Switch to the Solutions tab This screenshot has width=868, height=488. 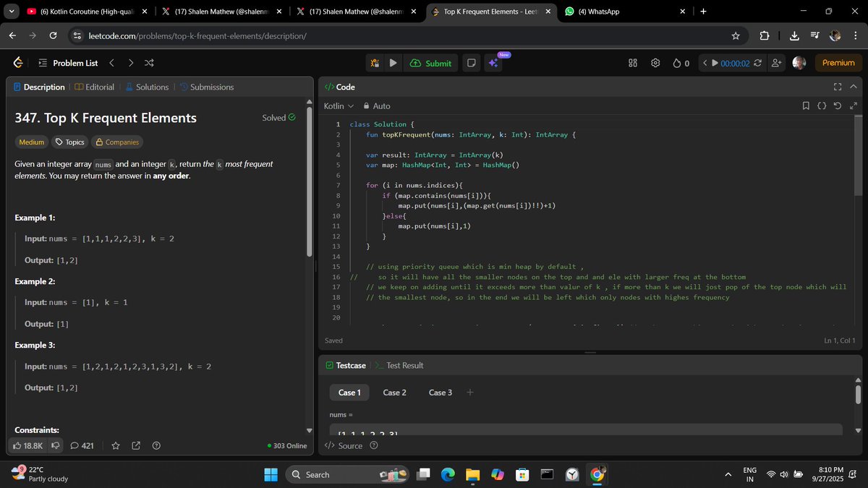click(147, 87)
